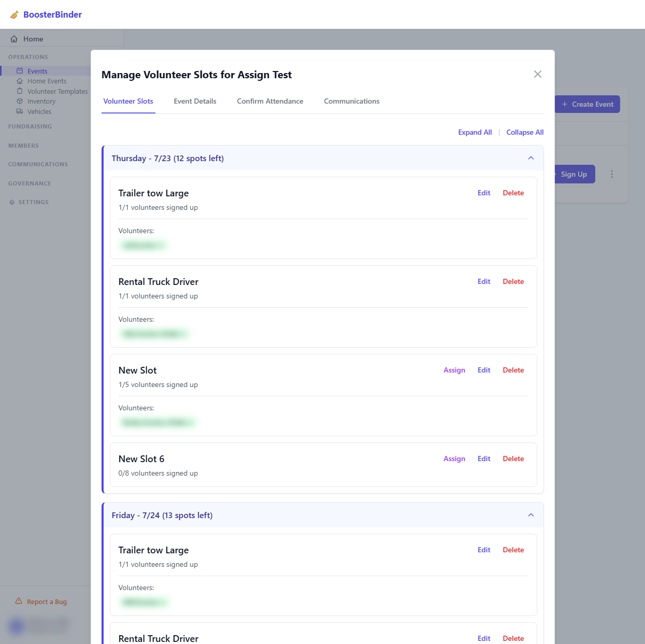Delete Thursday's Trailer tow Large slot
The width and height of the screenshot is (645, 644).
513,193
